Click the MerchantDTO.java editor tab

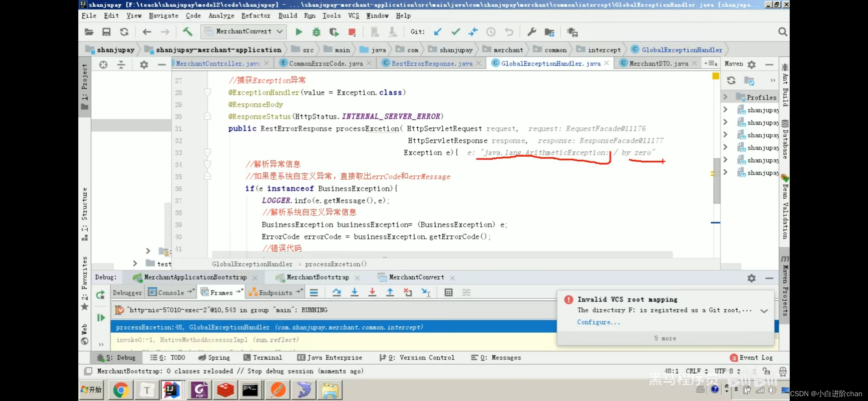point(658,63)
